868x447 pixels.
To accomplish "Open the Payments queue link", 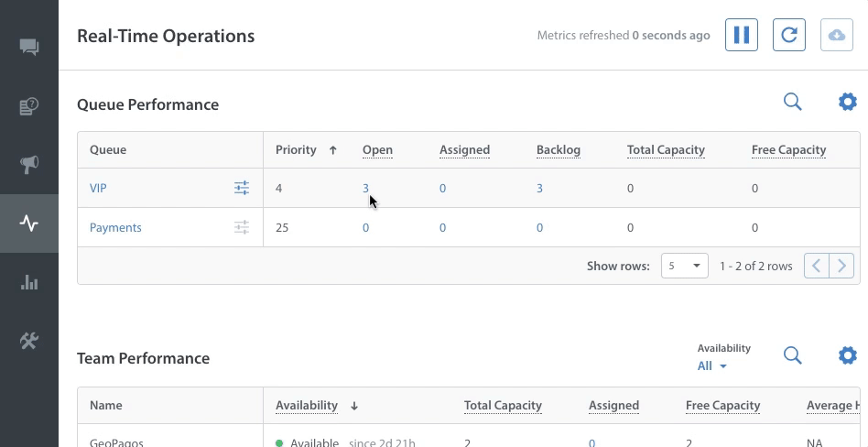I will point(115,227).
